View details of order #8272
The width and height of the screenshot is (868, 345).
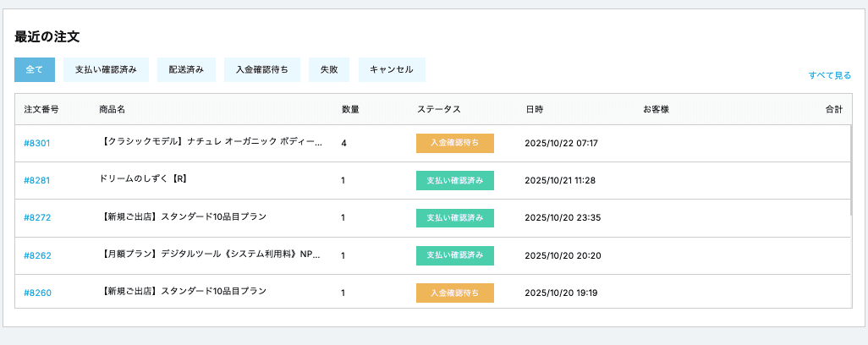[37, 217]
